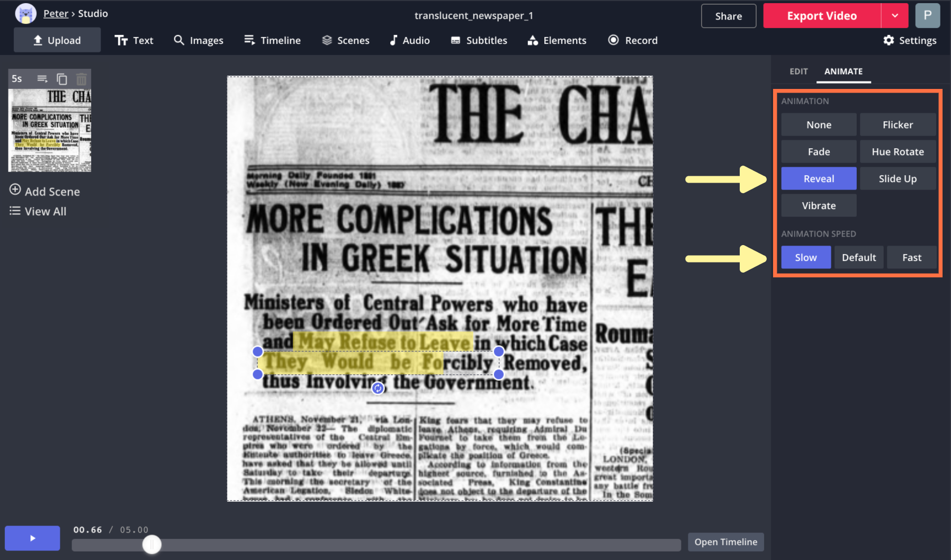Image resolution: width=951 pixels, height=560 pixels.
Task: Expand the Export Video dropdown arrow
Action: [895, 16]
